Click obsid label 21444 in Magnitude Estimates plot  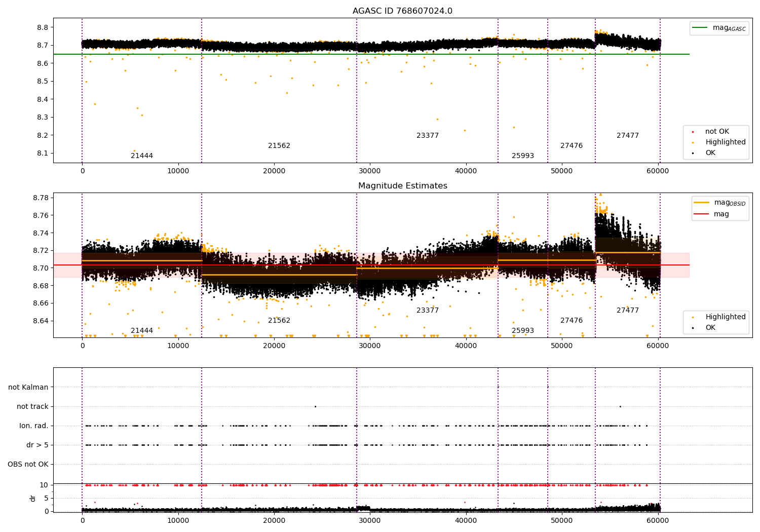(142, 331)
